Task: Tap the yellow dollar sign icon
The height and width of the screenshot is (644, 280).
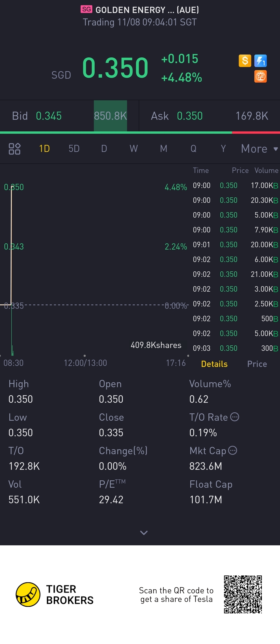Action: coord(245,61)
